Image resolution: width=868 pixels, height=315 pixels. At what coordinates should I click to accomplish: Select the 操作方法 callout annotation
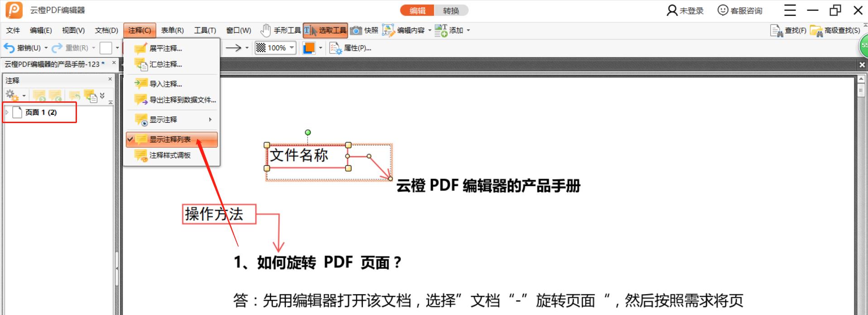(x=219, y=214)
